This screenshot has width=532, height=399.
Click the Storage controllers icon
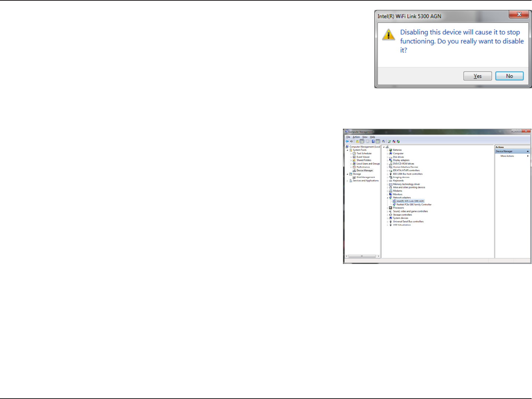pyautogui.click(x=391, y=215)
